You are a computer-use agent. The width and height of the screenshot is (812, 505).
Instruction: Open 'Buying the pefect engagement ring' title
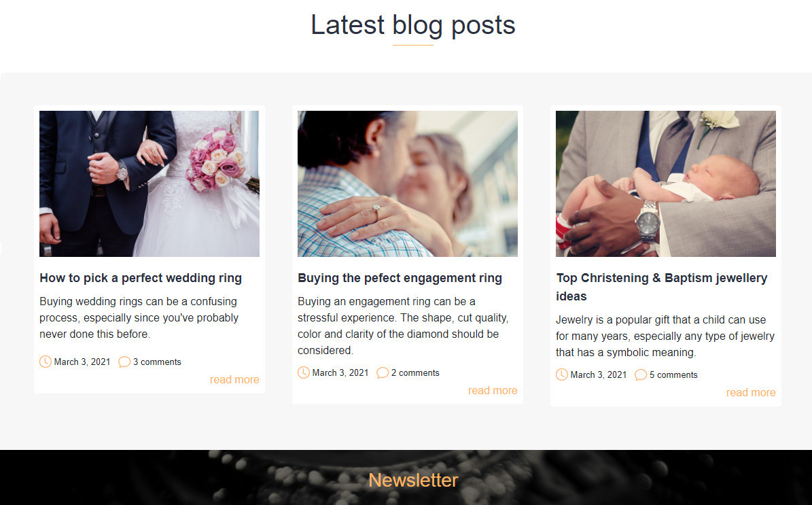(400, 278)
